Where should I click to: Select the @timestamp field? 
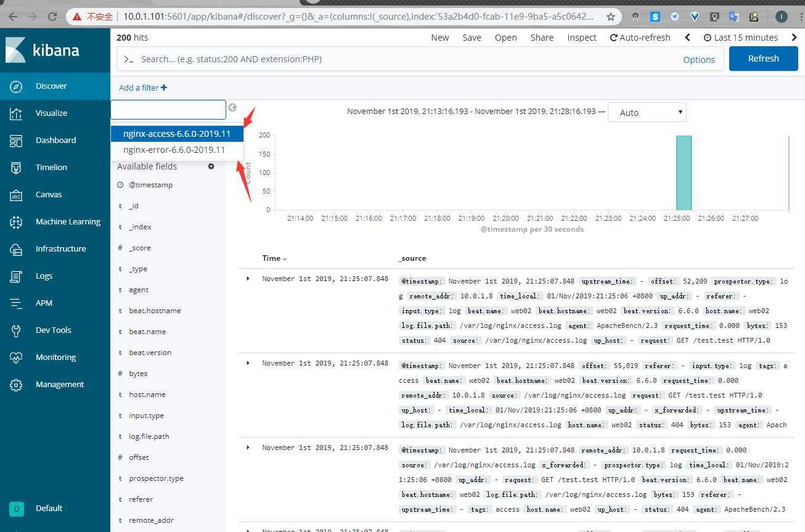click(x=150, y=185)
